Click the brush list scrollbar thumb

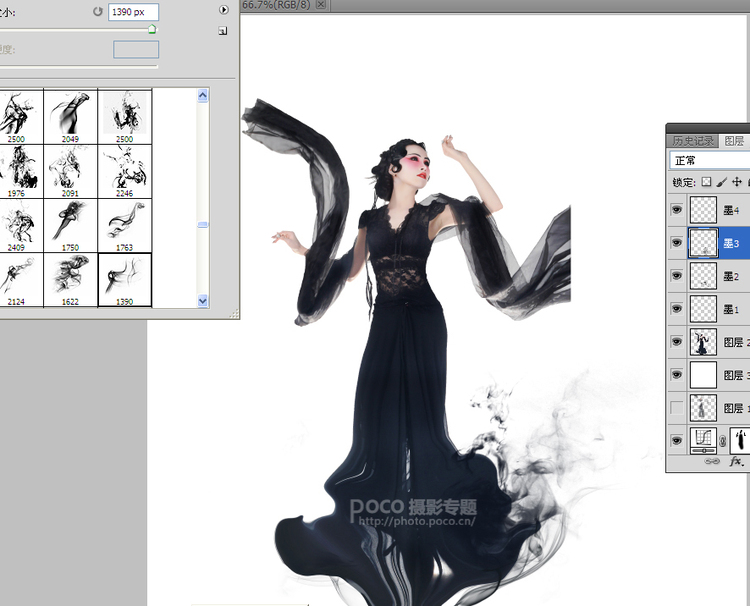click(203, 224)
